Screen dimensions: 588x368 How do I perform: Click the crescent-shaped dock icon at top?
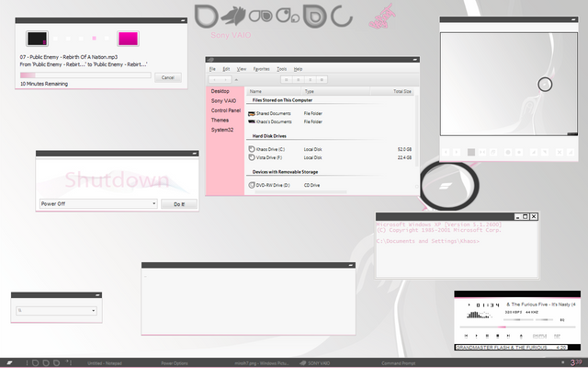342,17
